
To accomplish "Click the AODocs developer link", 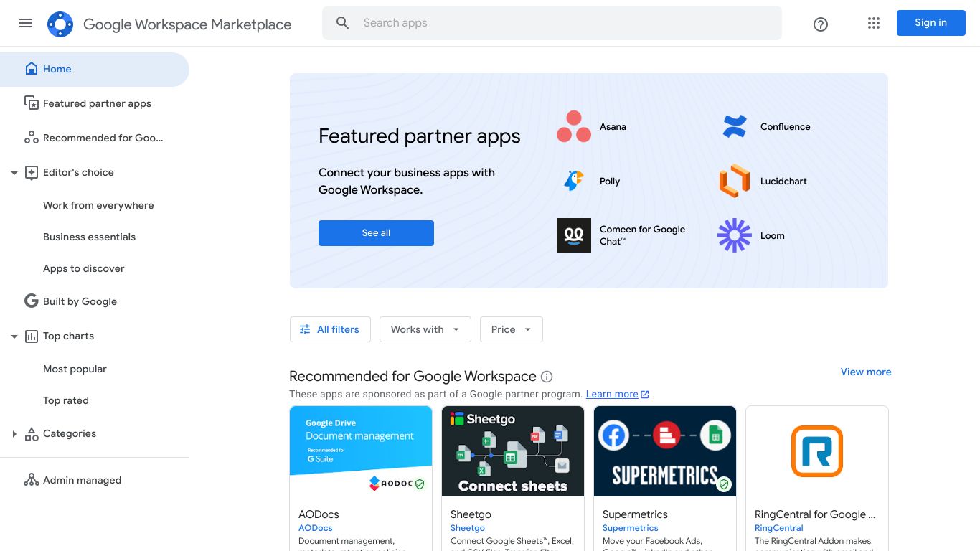I will 316,528.
